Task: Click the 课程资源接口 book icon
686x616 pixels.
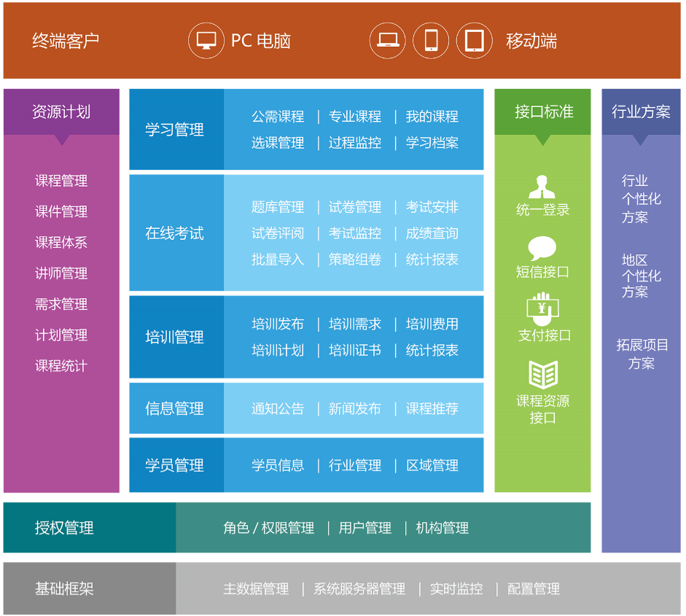Action: (543, 375)
